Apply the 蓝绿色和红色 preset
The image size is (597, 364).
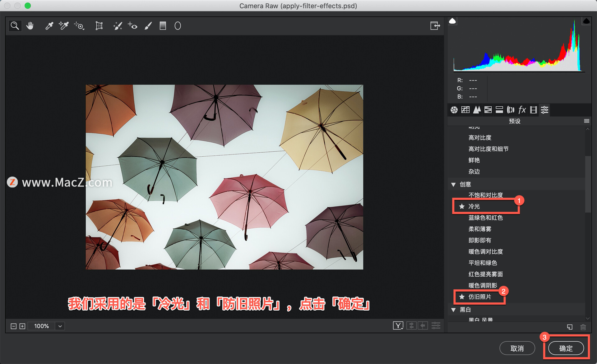click(x=485, y=218)
